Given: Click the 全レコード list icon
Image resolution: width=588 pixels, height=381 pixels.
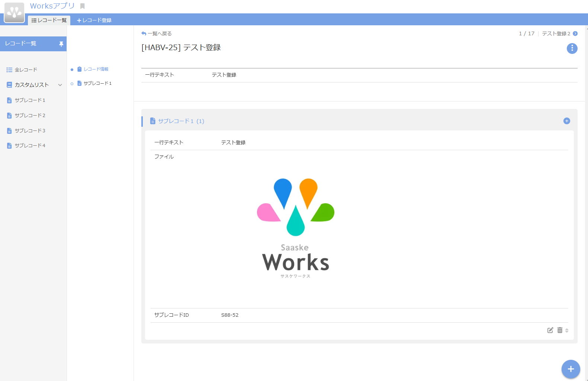Looking at the screenshot, I should click(x=9, y=70).
